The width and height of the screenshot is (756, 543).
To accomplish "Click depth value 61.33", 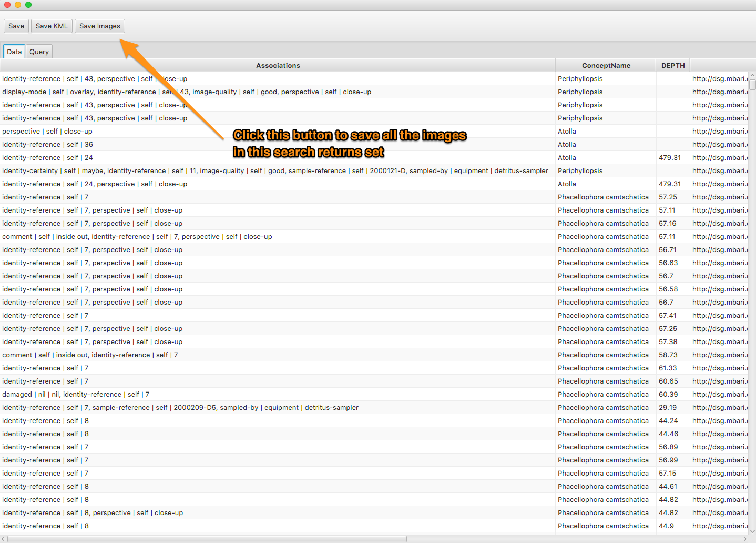I will coord(668,368).
